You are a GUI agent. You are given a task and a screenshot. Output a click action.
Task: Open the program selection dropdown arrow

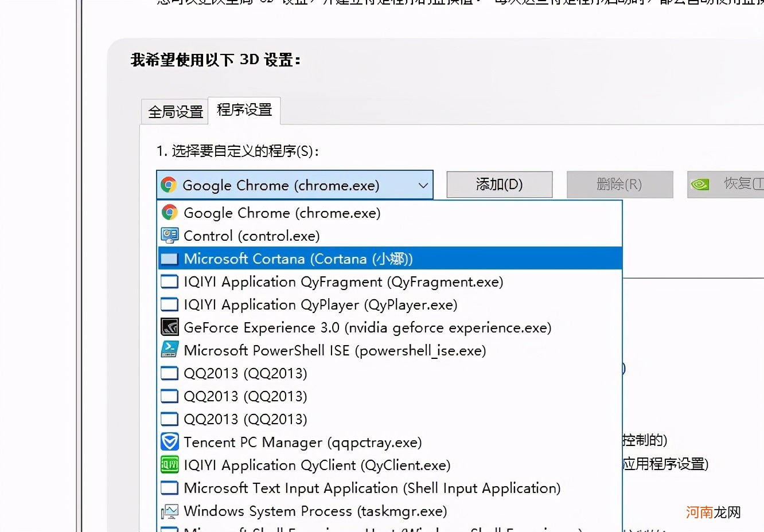click(423, 185)
